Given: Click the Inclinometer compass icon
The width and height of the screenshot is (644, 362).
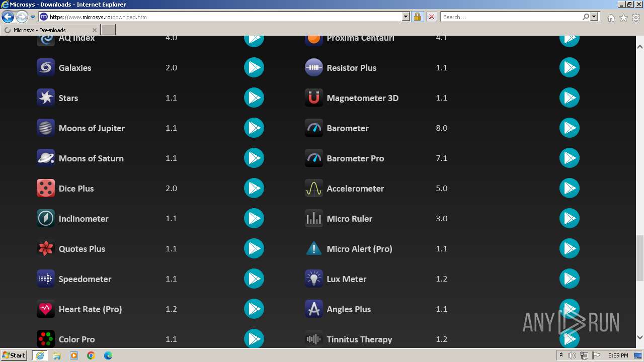Looking at the screenshot, I should point(46,218).
